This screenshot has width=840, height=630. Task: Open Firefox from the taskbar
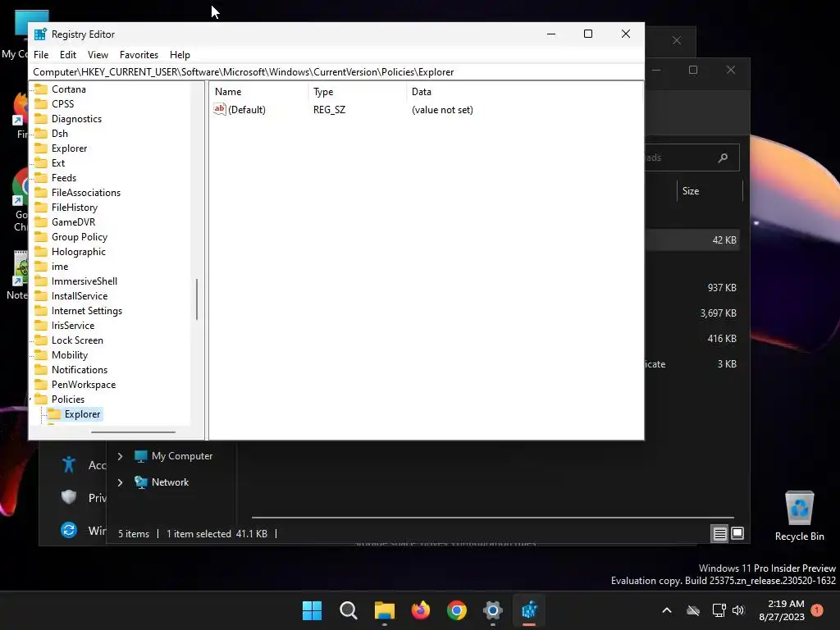pos(421,610)
